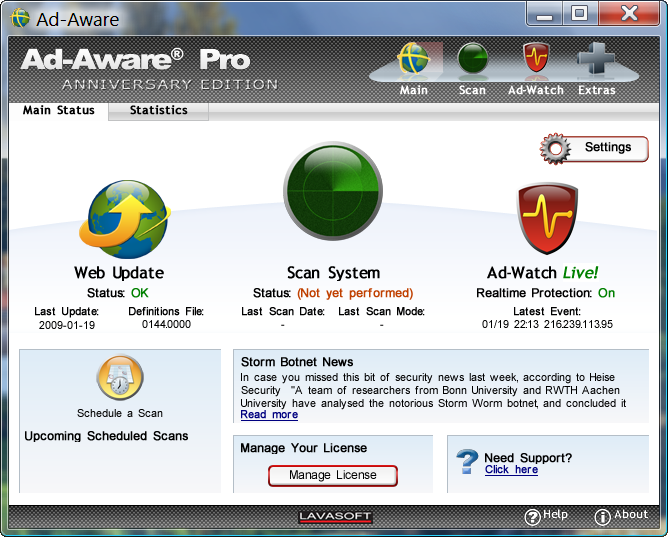This screenshot has height=537, width=668.
Task: Open the Ad-Watch shield icon in top navigation
Action: [536, 57]
